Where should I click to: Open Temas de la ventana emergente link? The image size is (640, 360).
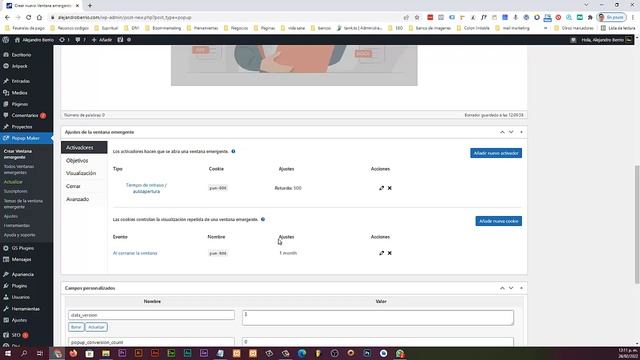(x=23, y=204)
